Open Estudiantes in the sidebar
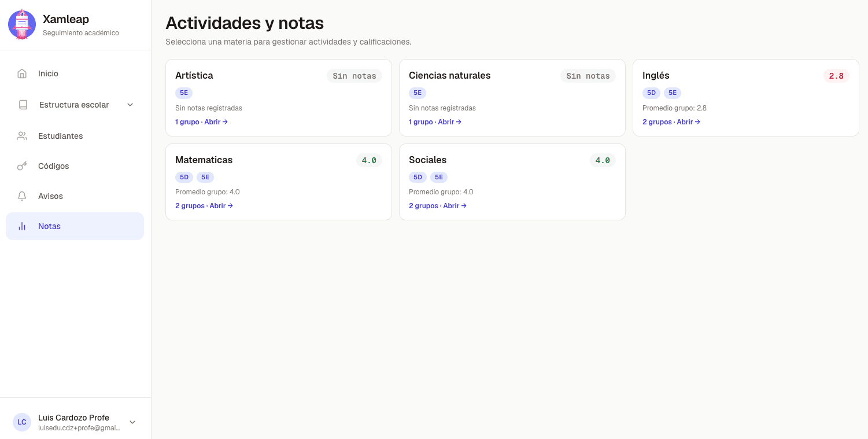This screenshot has width=868, height=439. click(x=75, y=136)
